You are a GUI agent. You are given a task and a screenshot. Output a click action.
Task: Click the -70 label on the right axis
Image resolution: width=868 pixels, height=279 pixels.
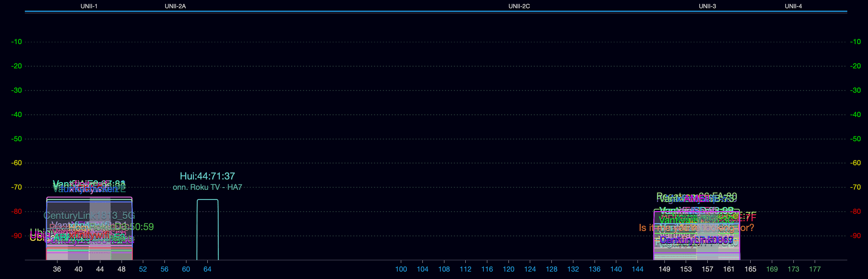(x=855, y=187)
